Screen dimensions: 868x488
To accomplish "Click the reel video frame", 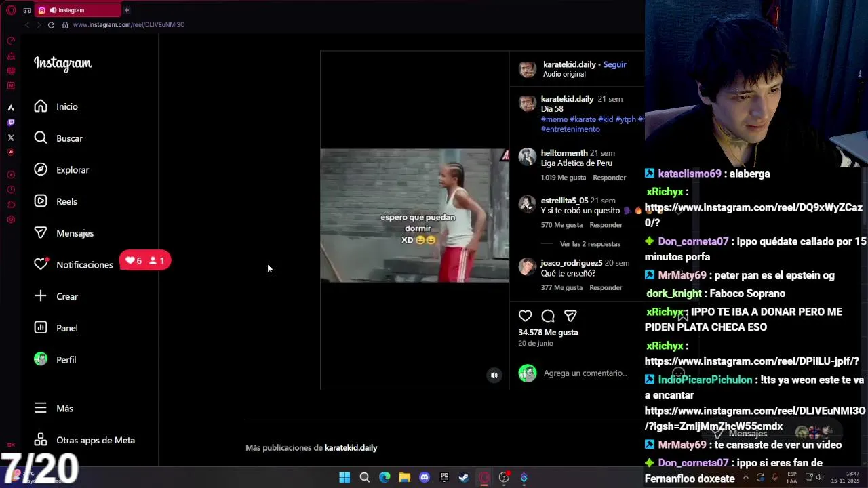I will tap(414, 216).
